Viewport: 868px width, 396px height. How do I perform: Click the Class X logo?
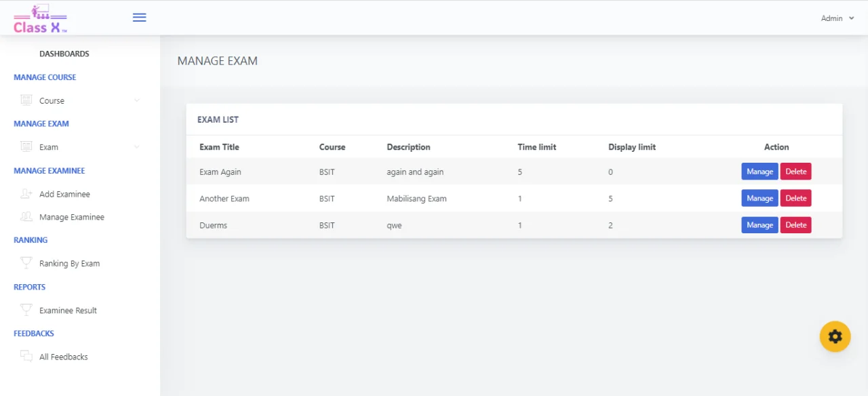pos(40,18)
